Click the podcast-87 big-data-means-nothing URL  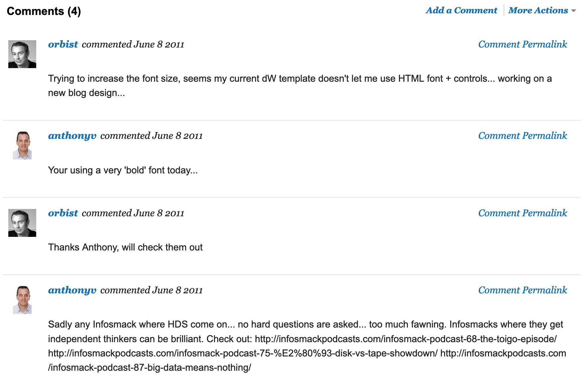coord(149,368)
